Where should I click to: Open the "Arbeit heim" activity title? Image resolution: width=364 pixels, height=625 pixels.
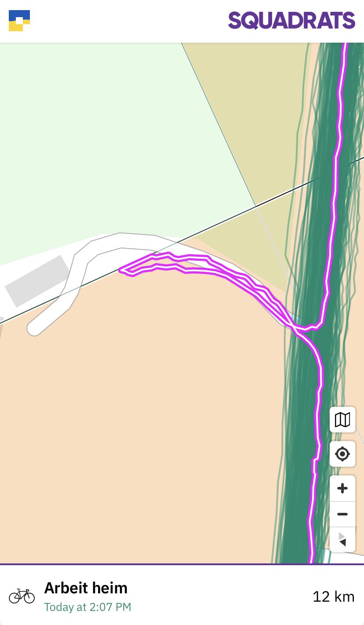click(x=86, y=588)
